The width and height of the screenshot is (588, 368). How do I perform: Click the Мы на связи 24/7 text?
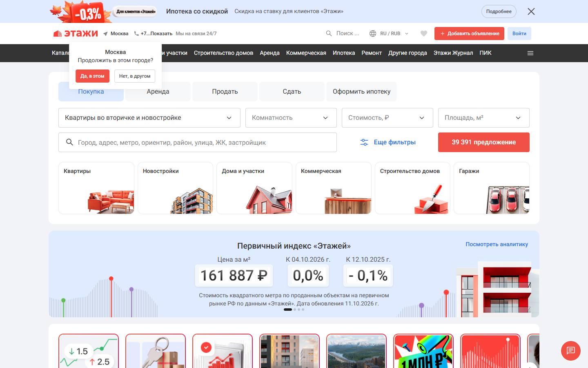(196, 34)
